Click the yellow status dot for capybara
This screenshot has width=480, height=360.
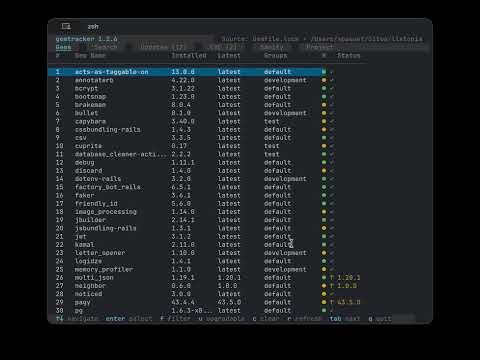tap(324, 121)
